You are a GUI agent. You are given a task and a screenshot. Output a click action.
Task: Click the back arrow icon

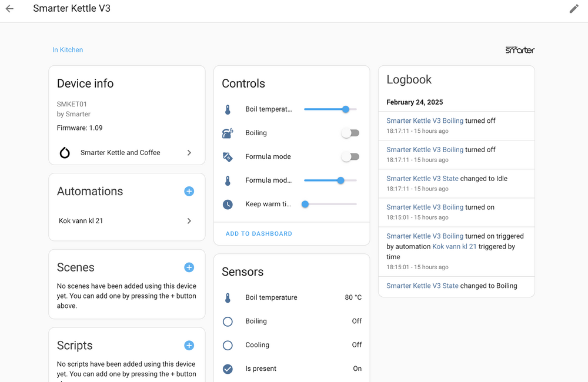(x=9, y=9)
